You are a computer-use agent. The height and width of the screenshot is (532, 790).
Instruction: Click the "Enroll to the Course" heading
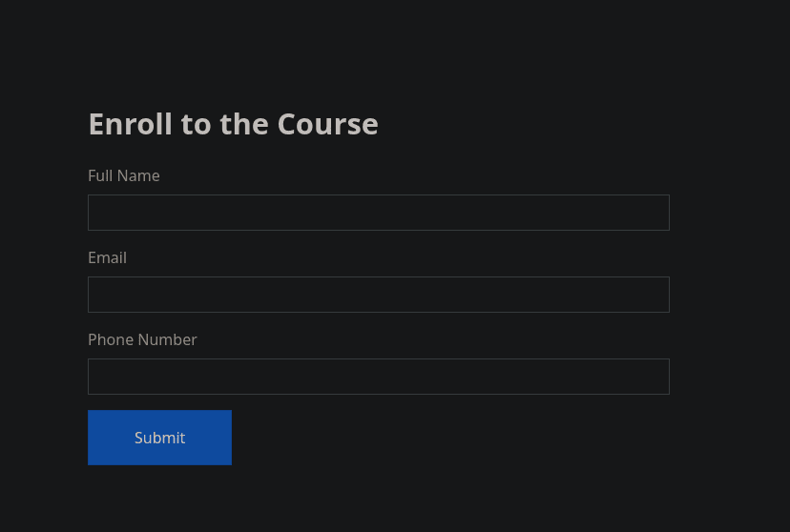coord(233,124)
